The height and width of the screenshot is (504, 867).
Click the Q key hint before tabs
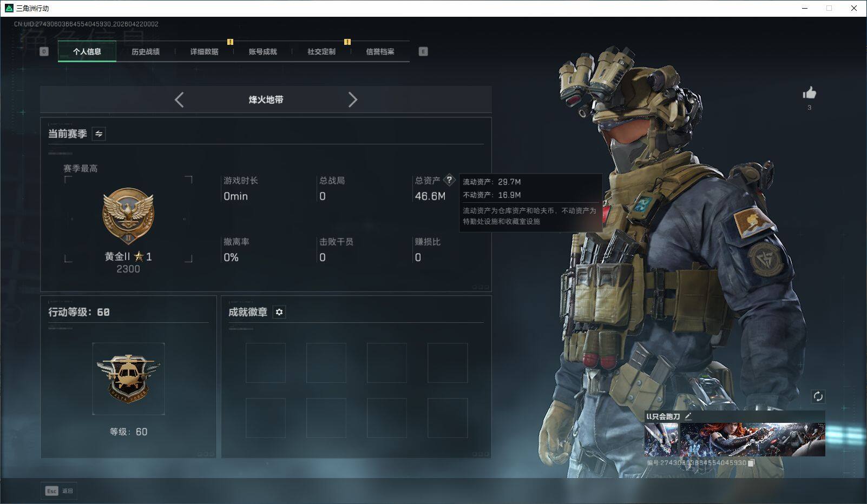[44, 51]
